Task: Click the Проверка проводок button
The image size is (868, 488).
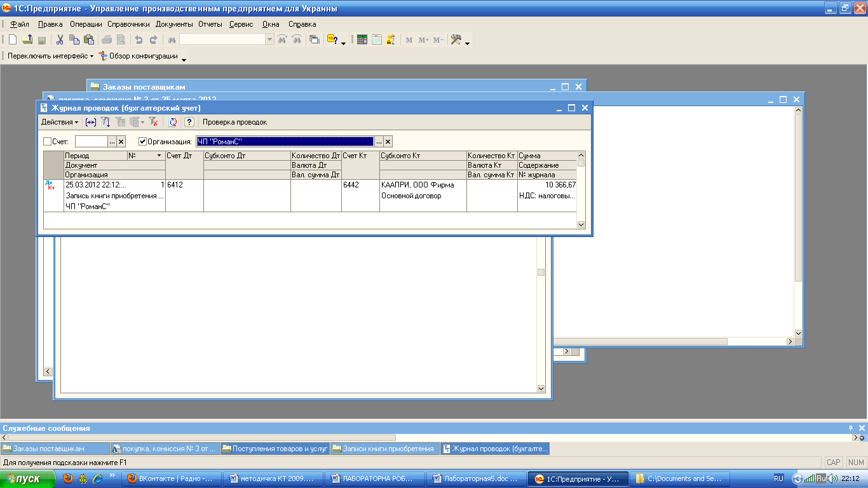Action: [x=235, y=122]
